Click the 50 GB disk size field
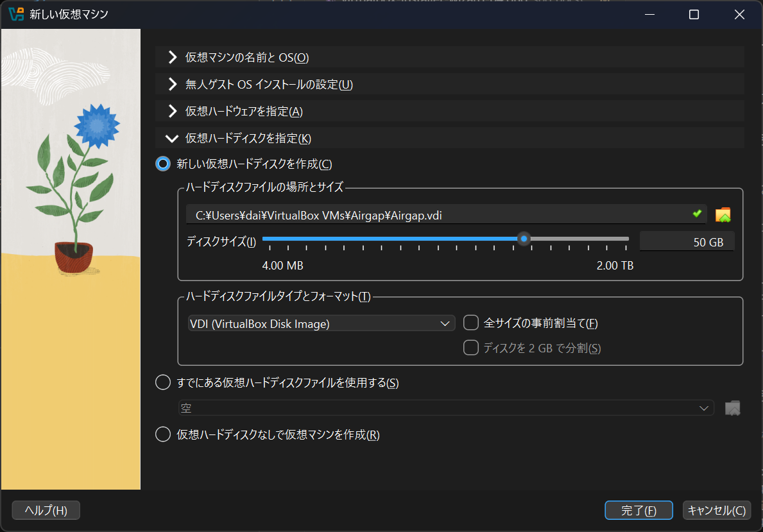This screenshot has width=763, height=532. click(687, 242)
